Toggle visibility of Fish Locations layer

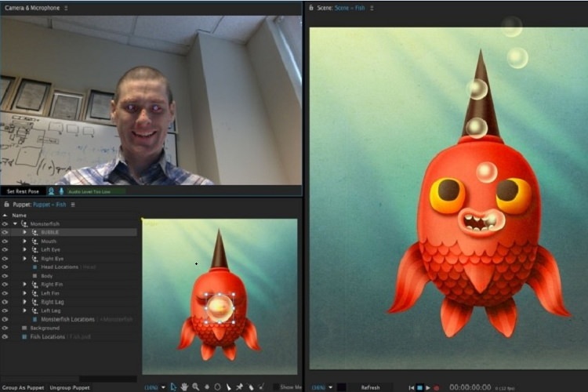click(x=5, y=337)
